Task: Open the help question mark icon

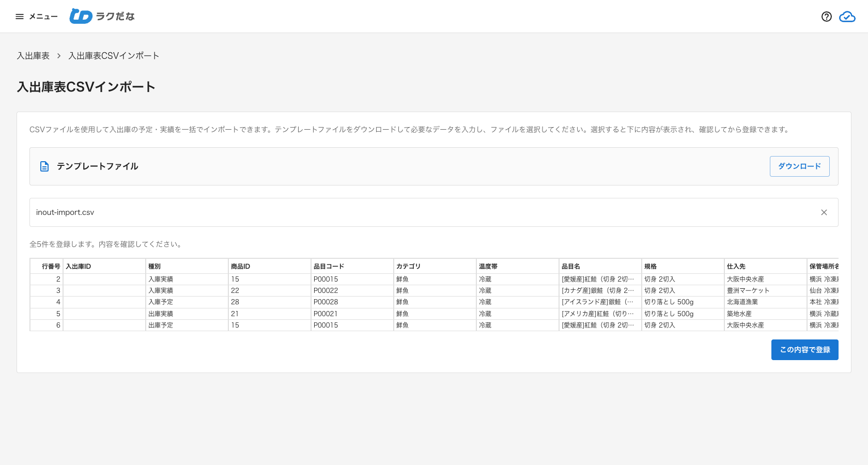Action: (827, 17)
